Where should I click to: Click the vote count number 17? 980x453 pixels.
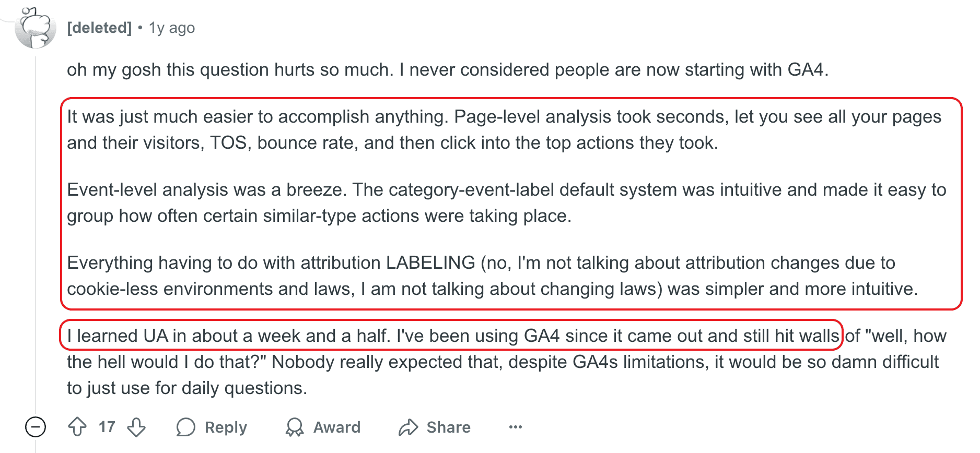point(107,427)
